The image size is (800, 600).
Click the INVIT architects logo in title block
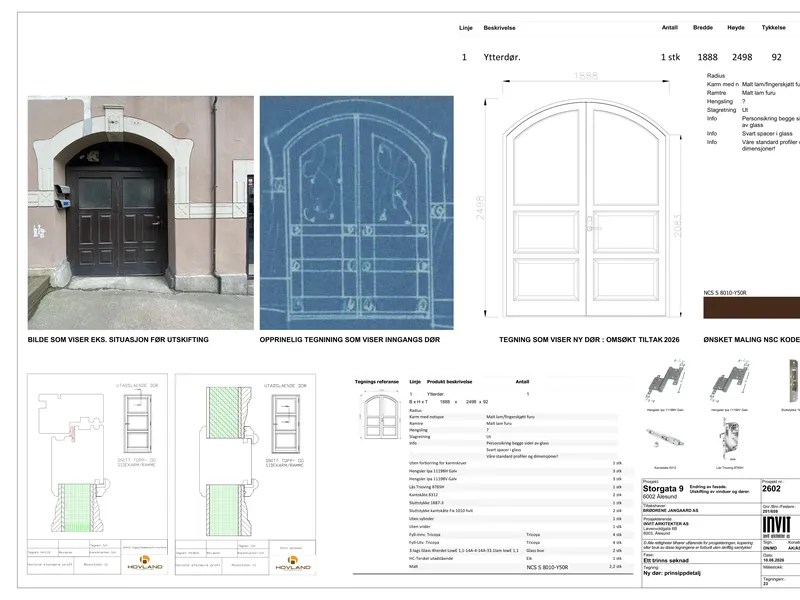click(x=776, y=527)
